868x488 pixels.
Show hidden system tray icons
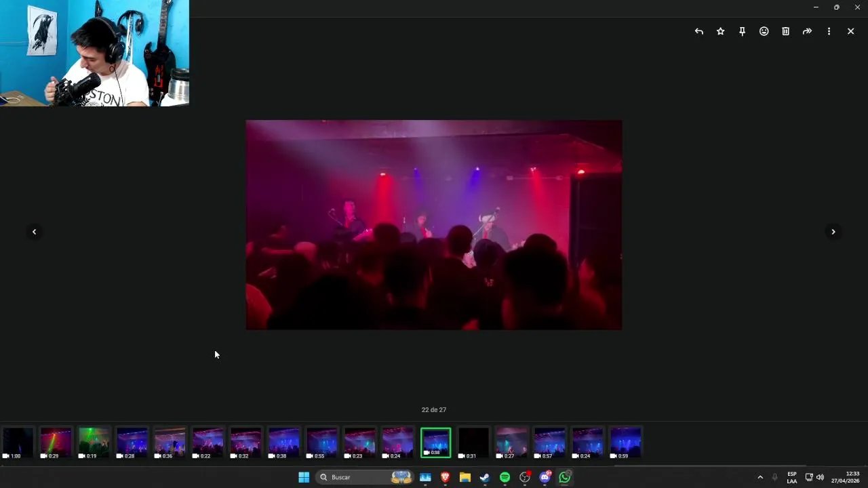(x=760, y=477)
